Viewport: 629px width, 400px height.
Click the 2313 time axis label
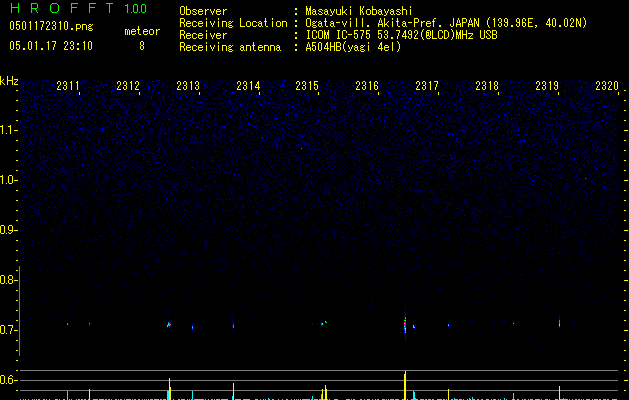(x=188, y=86)
